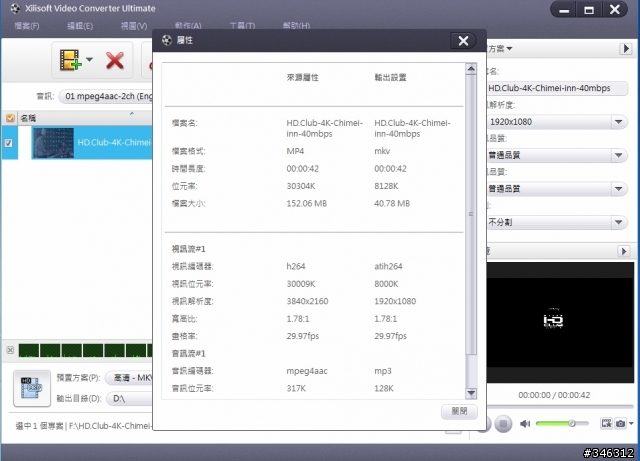Uncheck the HD.Club-4K-Chimei file checkbox
Viewport: 640px width, 461px height.
click(10, 143)
